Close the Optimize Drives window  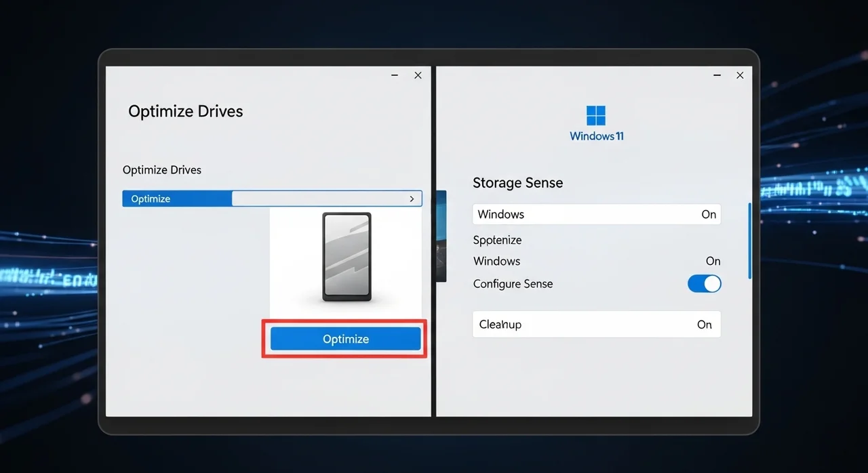click(x=418, y=75)
